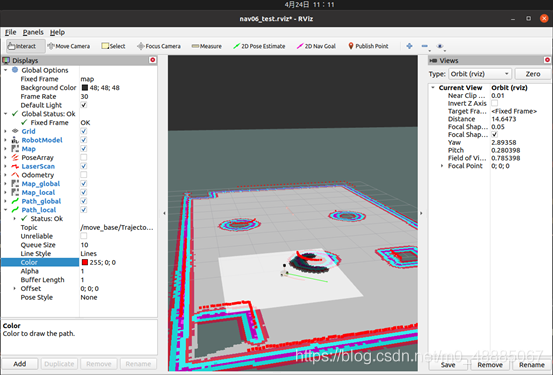Click the blue plus add-tool icon
The image size is (553, 375).
pos(409,46)
